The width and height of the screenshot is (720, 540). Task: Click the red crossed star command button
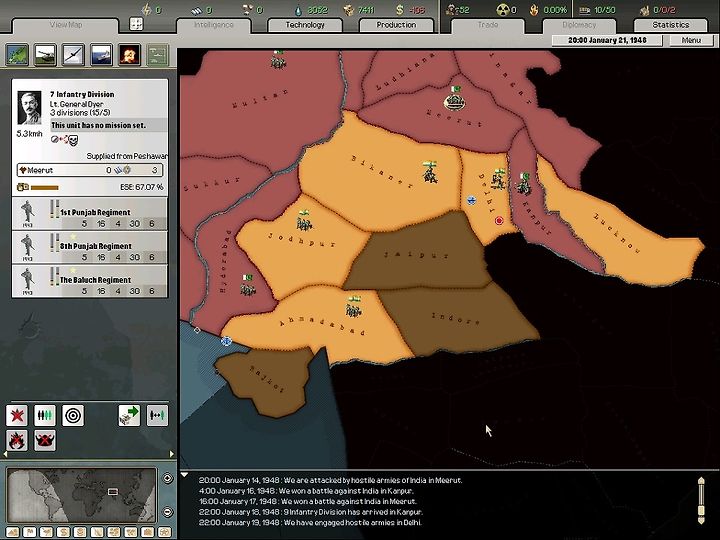(x=17, y=416)
